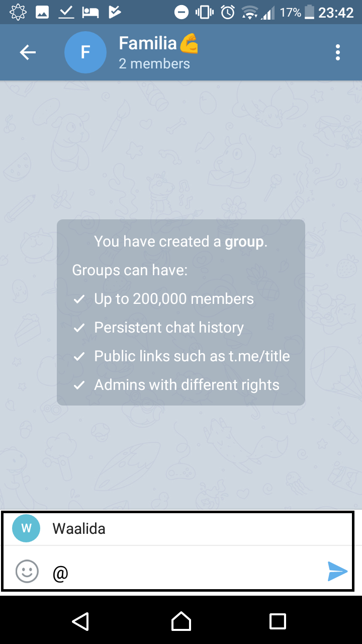The height and width of the screenshot is (644, 362).
Task: Focus the message input containing @
Action: (x=186, y=572)
